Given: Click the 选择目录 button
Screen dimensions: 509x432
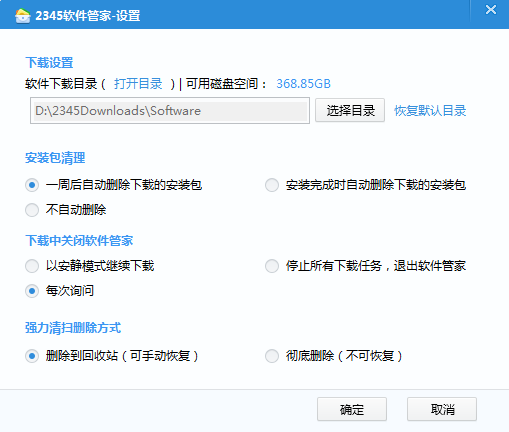Looking at the screenshot, I should pos(350,110).
